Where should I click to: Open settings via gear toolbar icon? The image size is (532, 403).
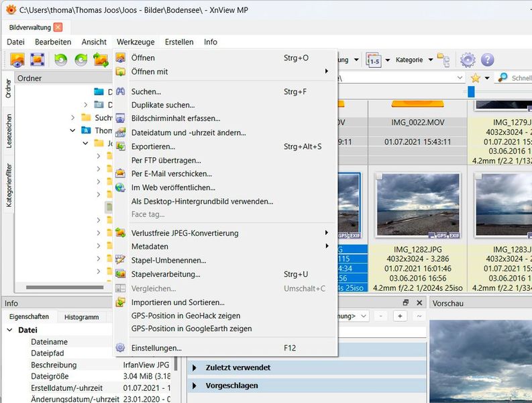pyautogui.click(x=468, y=60)
